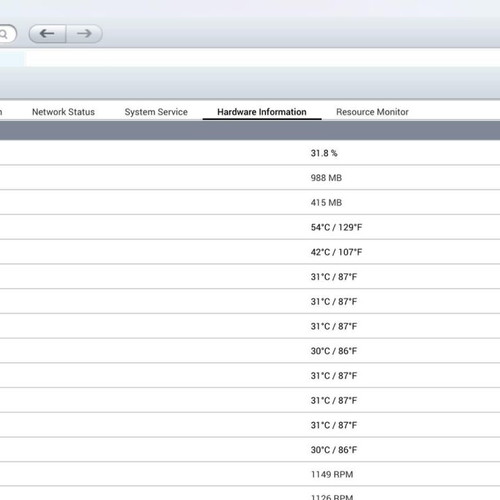The height and width of the screenshot is (500, 500).
Task: Click the 1149 RPM fan speed value
Action: click(x=332, y=474)
